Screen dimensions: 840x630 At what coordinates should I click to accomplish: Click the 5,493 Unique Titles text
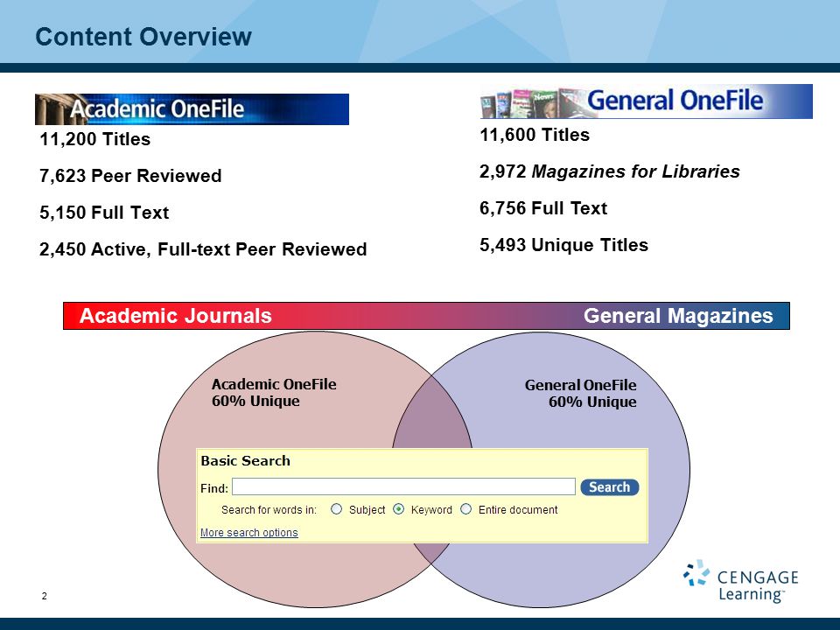[x=563, y=245]
